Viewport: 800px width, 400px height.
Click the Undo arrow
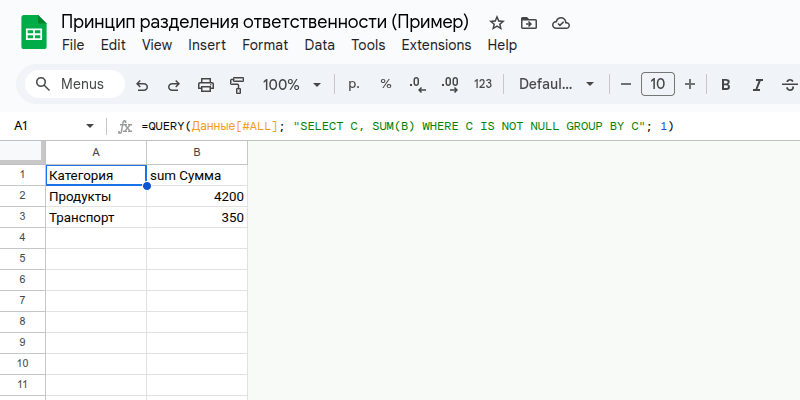coord(142,85)
